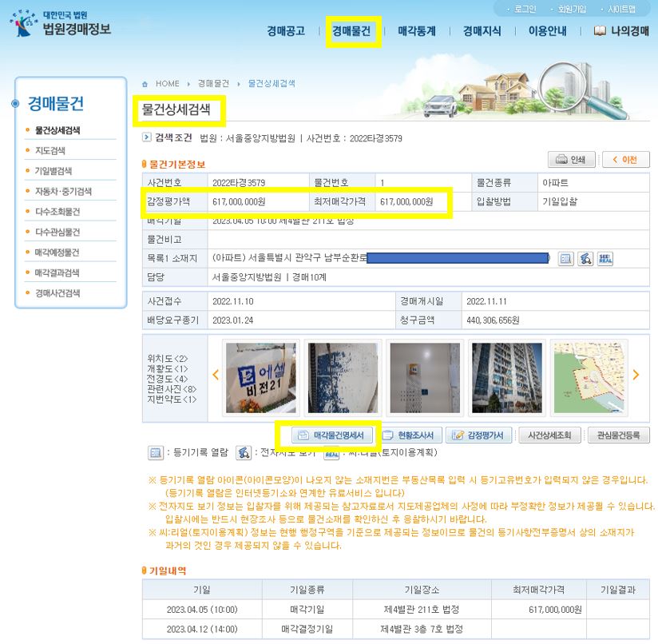658x644 pixels.
Task: Click the HOME breadcrumb icon
Action: point(145,84)
